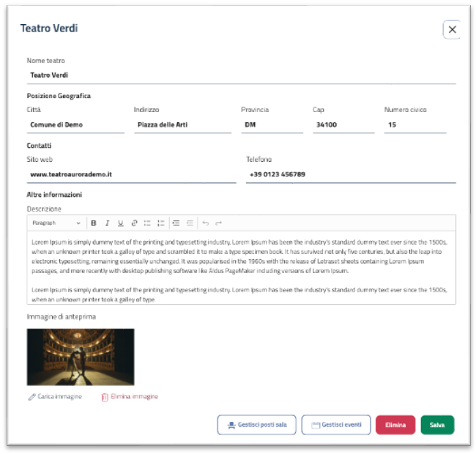This screenshot has height=454, width=476.
Task: Create a bulleted list in description
Action: click(147, 223)
